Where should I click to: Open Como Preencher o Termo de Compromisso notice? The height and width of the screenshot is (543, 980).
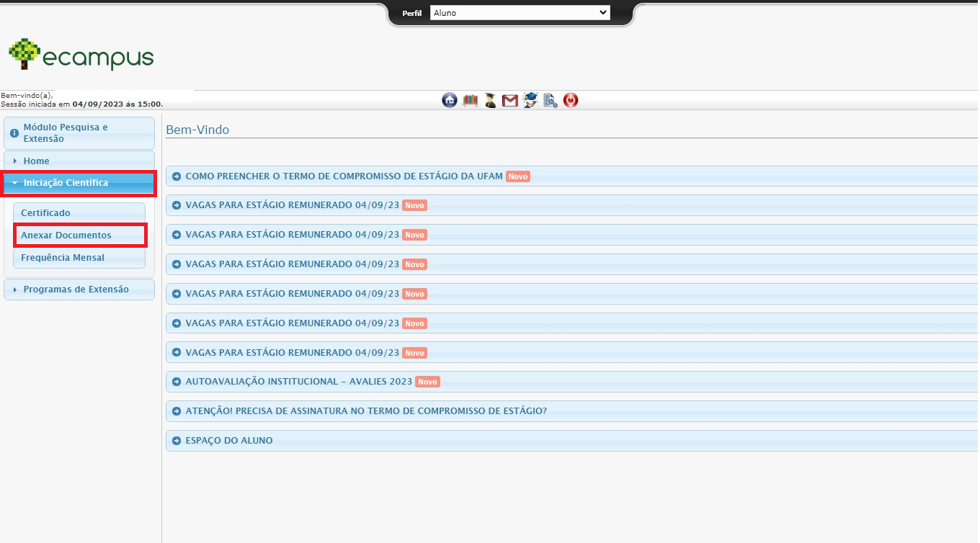(344, 176)
